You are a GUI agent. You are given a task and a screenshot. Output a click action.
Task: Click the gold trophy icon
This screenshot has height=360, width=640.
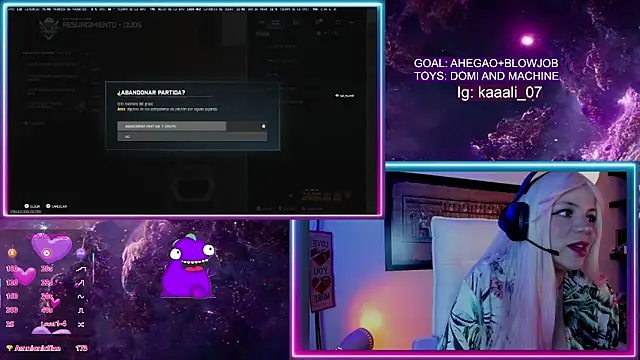(9, 348)
